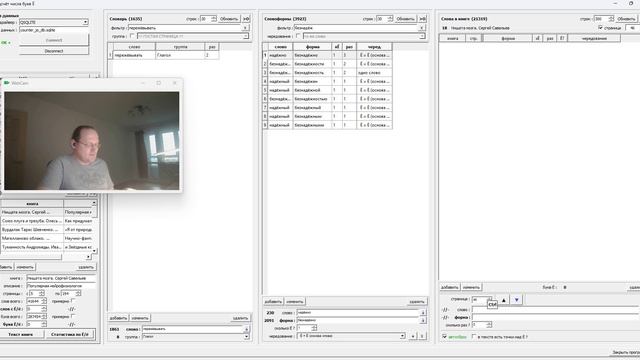This screenshot has height=360, width=640.
Task: Click the WebCam window video preview
Action: point(91,141)
